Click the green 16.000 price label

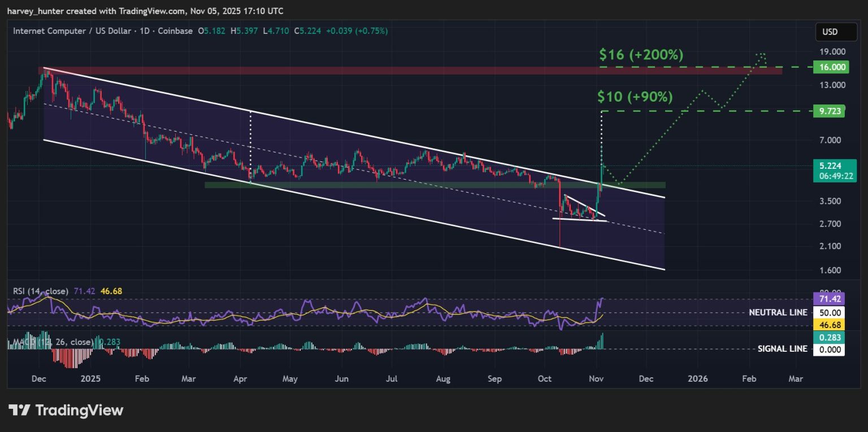click(x=829, y=67)
